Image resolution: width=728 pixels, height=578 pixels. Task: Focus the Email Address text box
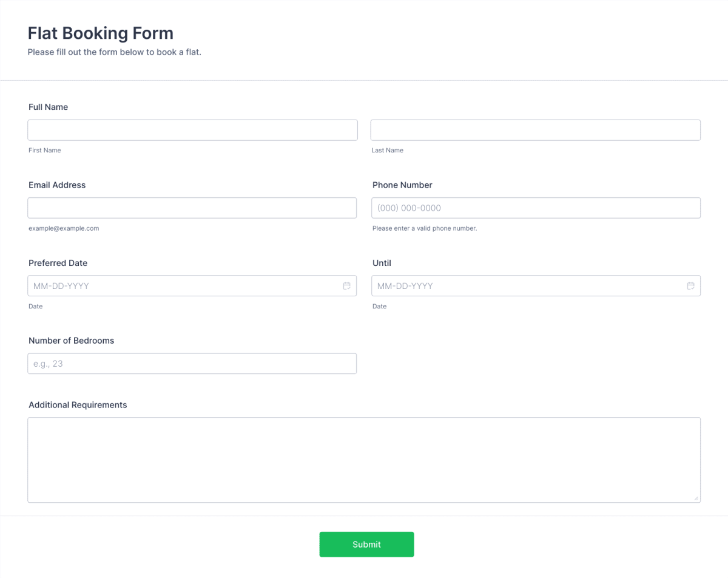pyautogui.click(x=192, y=208)
